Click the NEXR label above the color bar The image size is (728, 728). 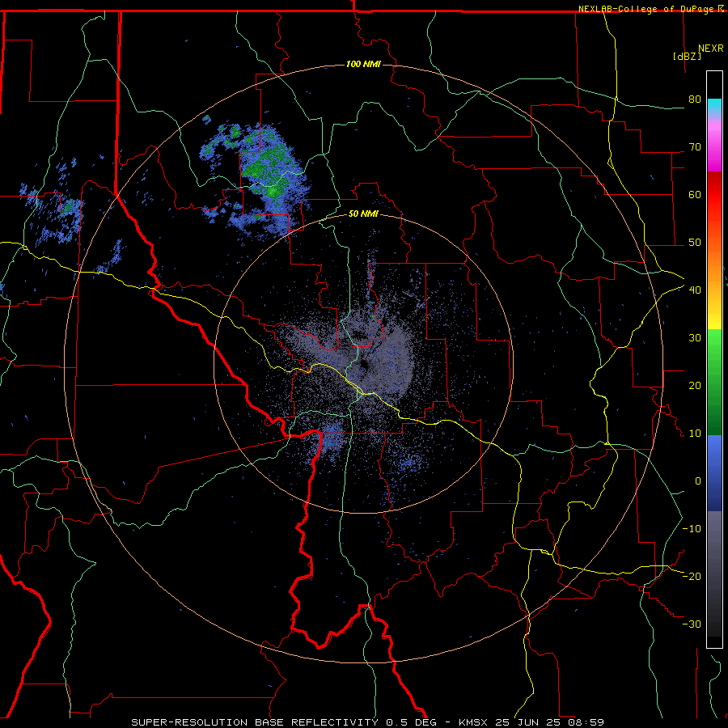[x=711, y=49]
